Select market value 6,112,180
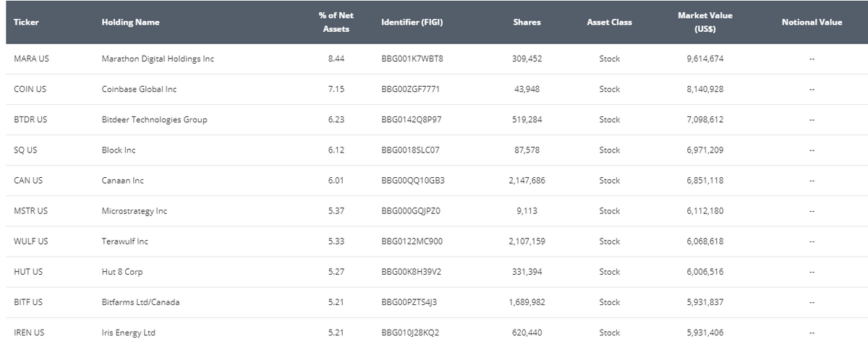 (x=705, y=211)
